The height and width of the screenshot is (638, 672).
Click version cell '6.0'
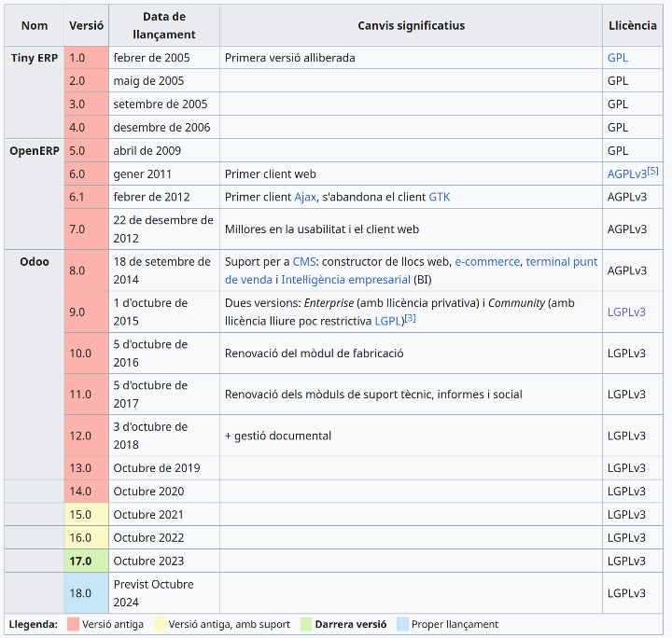(x=87, y=174)
